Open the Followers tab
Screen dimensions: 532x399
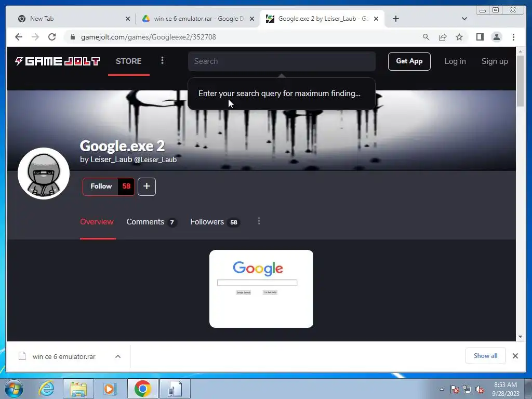215,222
